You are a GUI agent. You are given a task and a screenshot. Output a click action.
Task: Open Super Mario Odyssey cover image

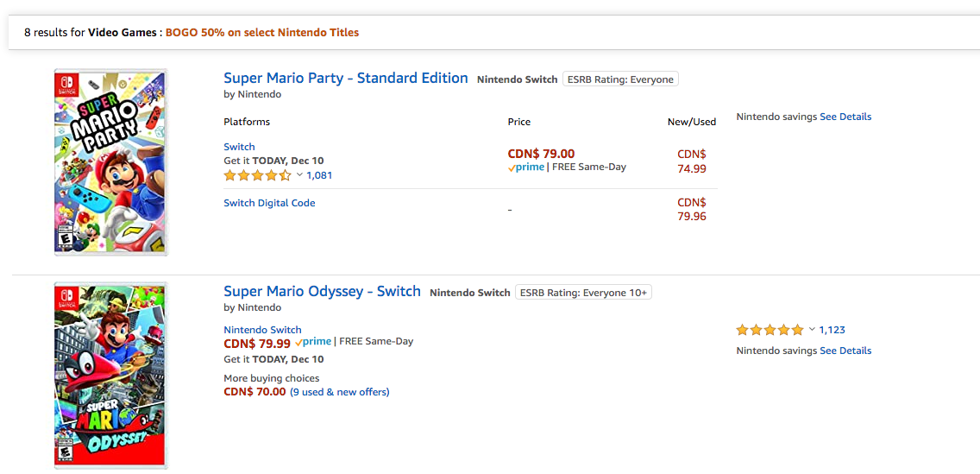(110, 375)
